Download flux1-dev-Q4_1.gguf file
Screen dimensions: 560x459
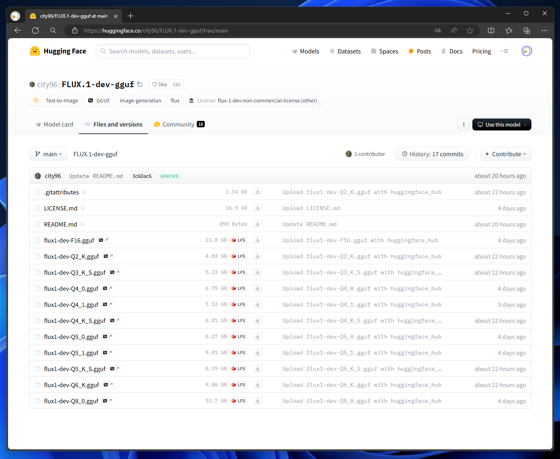click(x=258, y=305)
